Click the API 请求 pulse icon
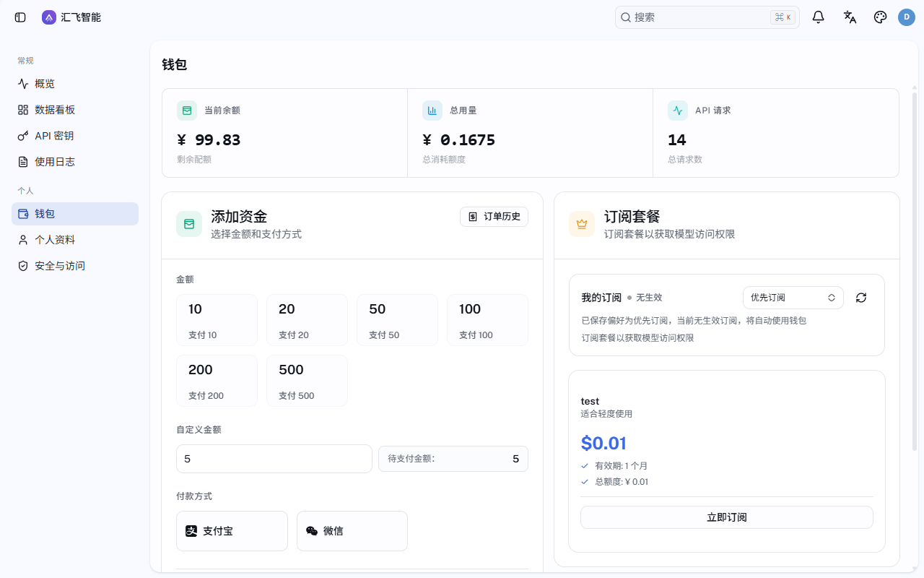The image size is (924, 578). (x=678, y=111)
